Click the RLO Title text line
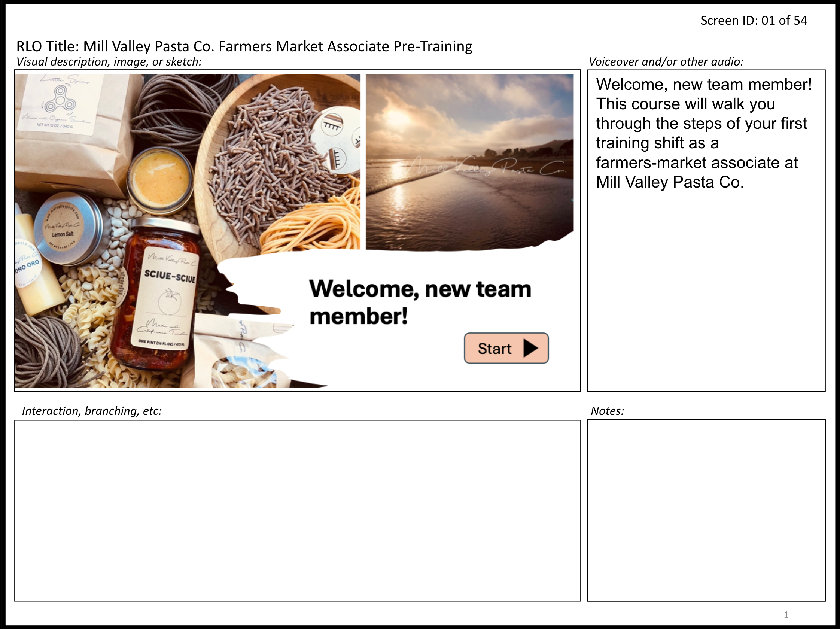The height and width of the screenshot is (629, 840). tap(244, 46)
